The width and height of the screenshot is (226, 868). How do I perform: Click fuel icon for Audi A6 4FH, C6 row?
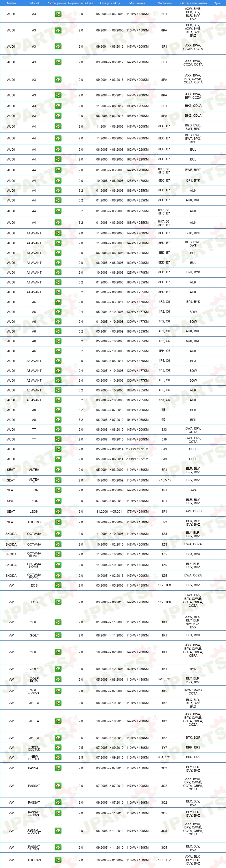pos(58,352)
